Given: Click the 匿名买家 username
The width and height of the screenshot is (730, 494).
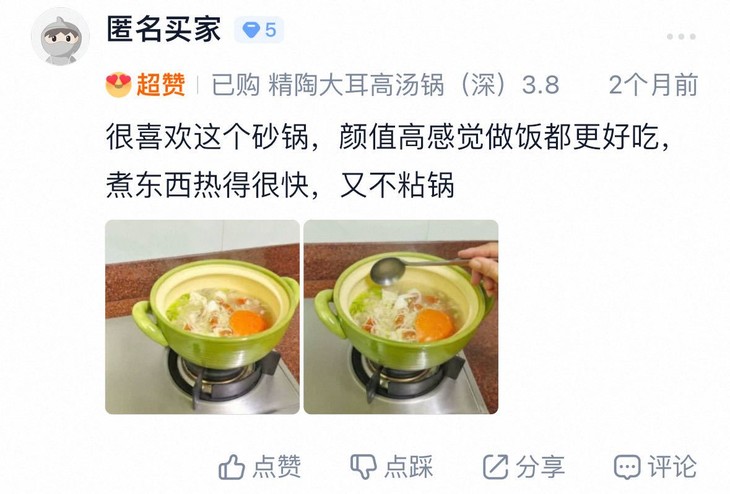Looking at the screenshot, I should (164, 30).
